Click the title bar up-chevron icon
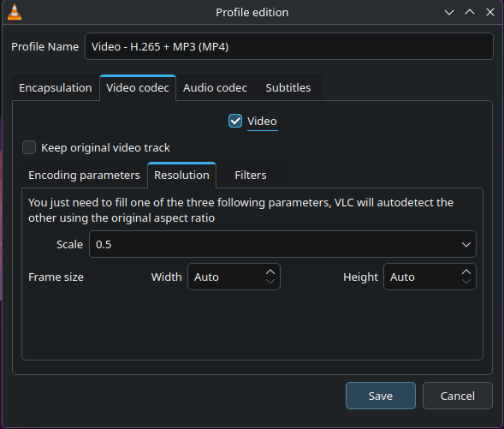Image resolution: width=504 pixels, height=429 pixels. pyautogui.click(x=470, y=12)
